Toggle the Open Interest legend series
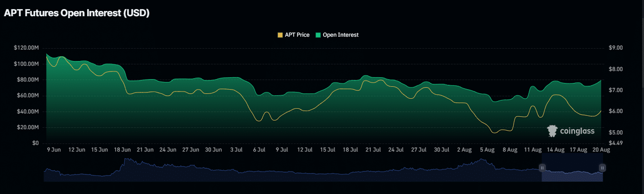The width and height of the screenshot is (644, 194). pos(337,35)
